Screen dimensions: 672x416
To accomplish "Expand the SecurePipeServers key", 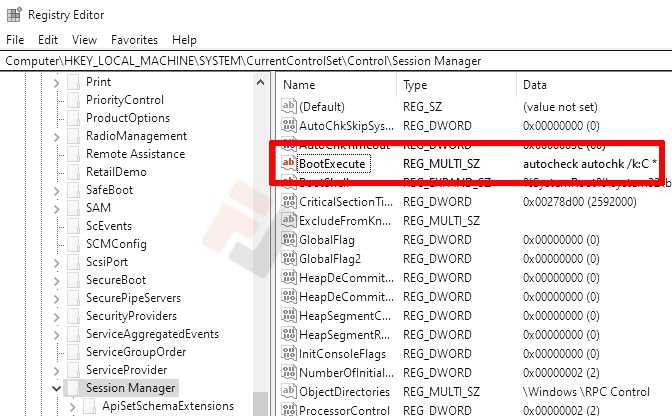I will (x=56, y=298).
